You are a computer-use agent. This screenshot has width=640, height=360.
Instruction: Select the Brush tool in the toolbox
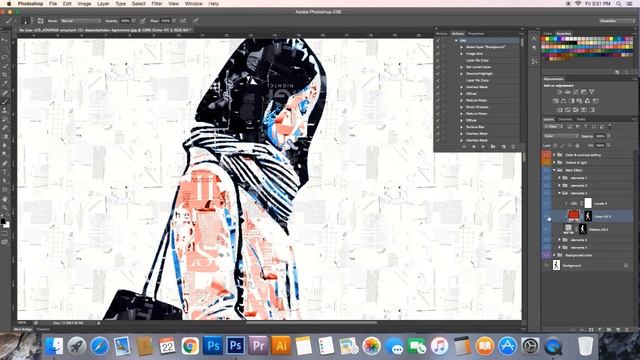point(5,102)
